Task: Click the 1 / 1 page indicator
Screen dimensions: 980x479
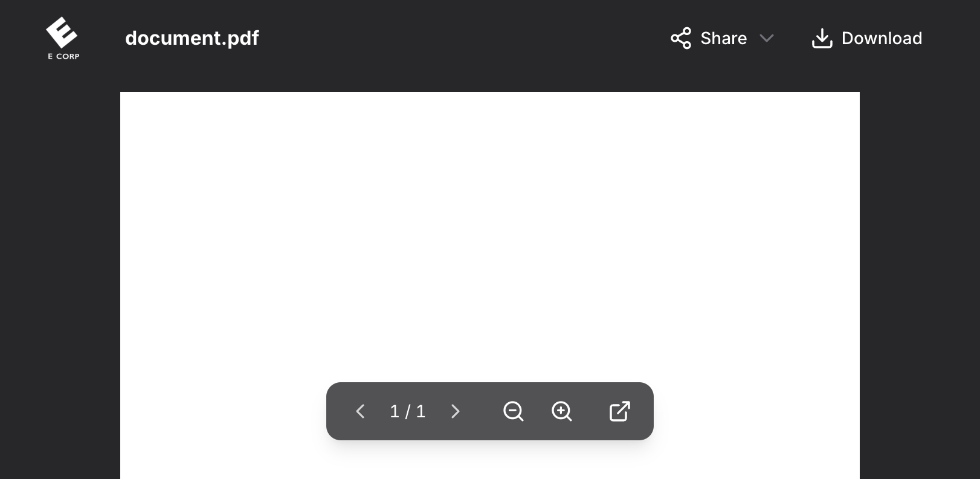Action: [x=408, y=411]
